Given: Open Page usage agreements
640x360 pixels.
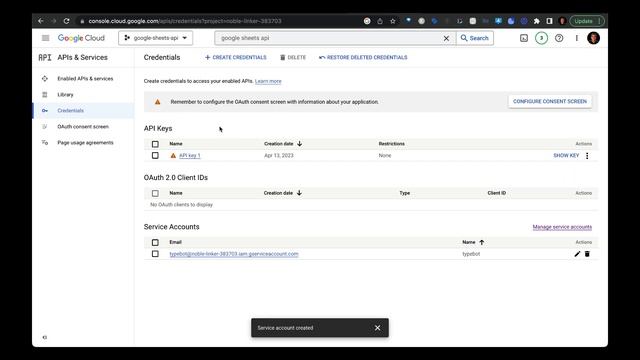Looking at the screenshot, I should (x=85, y=142).
